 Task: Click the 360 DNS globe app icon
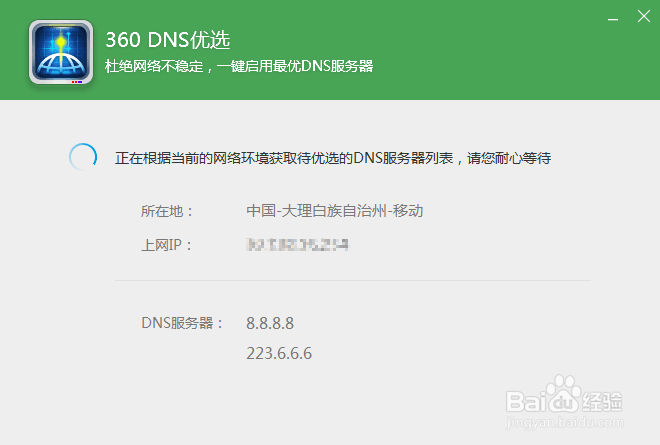(x=61, y=52)
